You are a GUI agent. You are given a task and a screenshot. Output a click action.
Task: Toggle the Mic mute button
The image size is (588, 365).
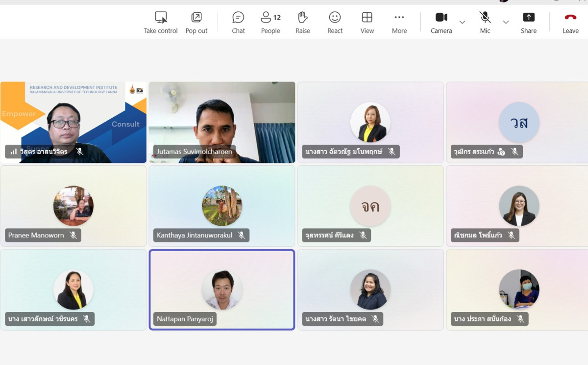click(485, 18)
